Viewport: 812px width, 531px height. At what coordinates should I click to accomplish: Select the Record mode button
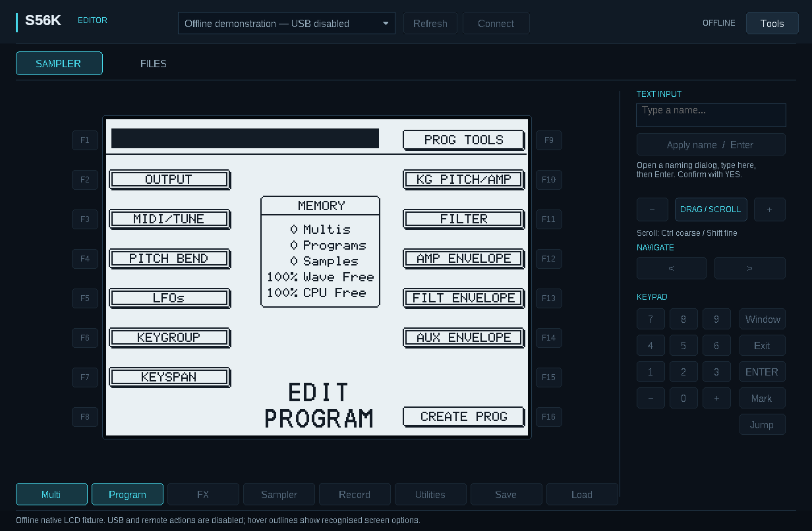(x=355, y=494)
